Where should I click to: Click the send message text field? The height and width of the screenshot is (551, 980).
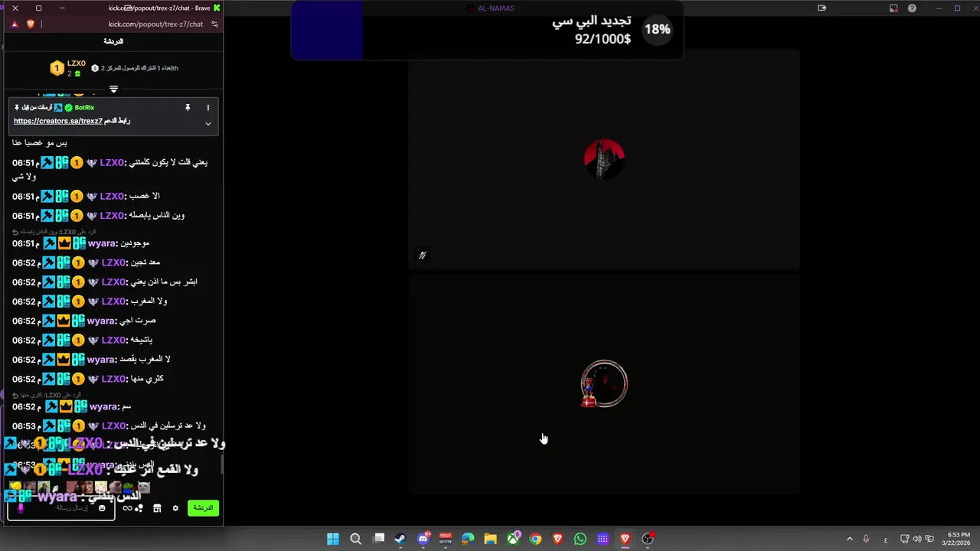(x=61, y=508)
